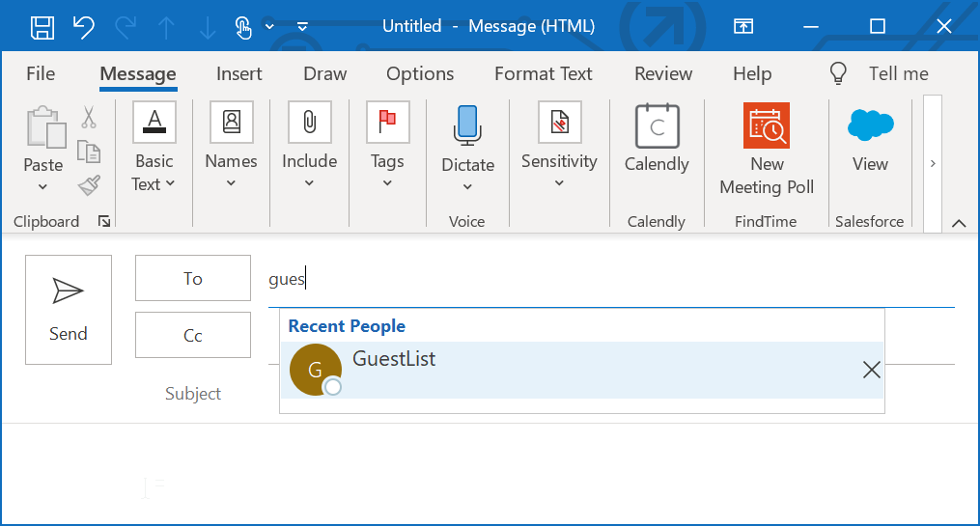Viewport: 980px width, 526px height.
Task: Open the Touch/Mouse mode dropdown arrow
Action: [270, 27]
